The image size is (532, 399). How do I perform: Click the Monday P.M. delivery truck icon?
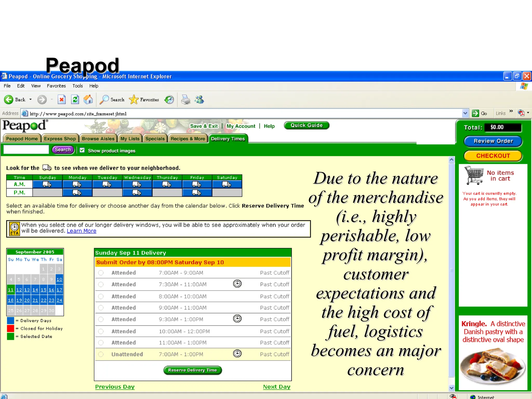77,192
